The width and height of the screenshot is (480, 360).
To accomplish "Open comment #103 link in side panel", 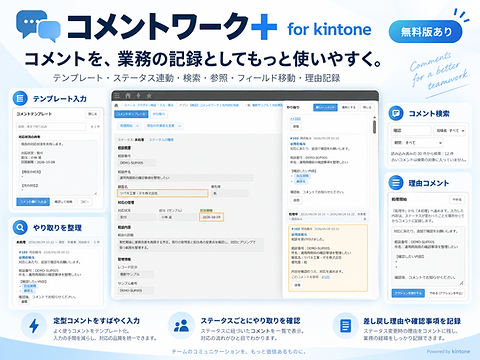I will click(294, 138).
